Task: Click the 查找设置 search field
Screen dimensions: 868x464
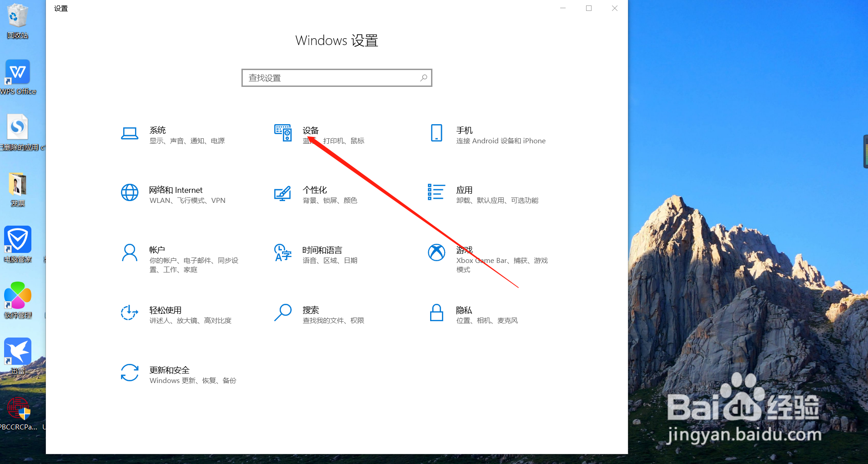Action: [x=336, y=78]
